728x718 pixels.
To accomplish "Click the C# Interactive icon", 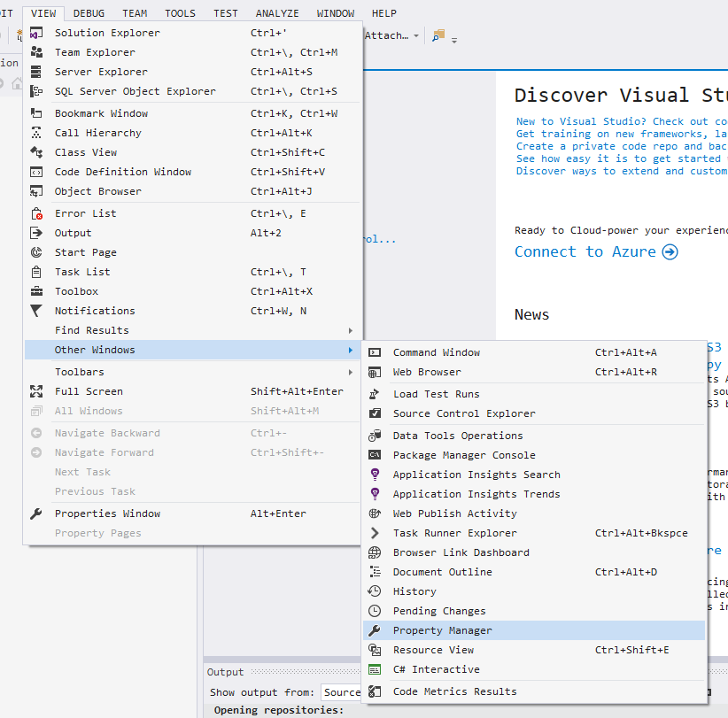I will click(375, 670).
